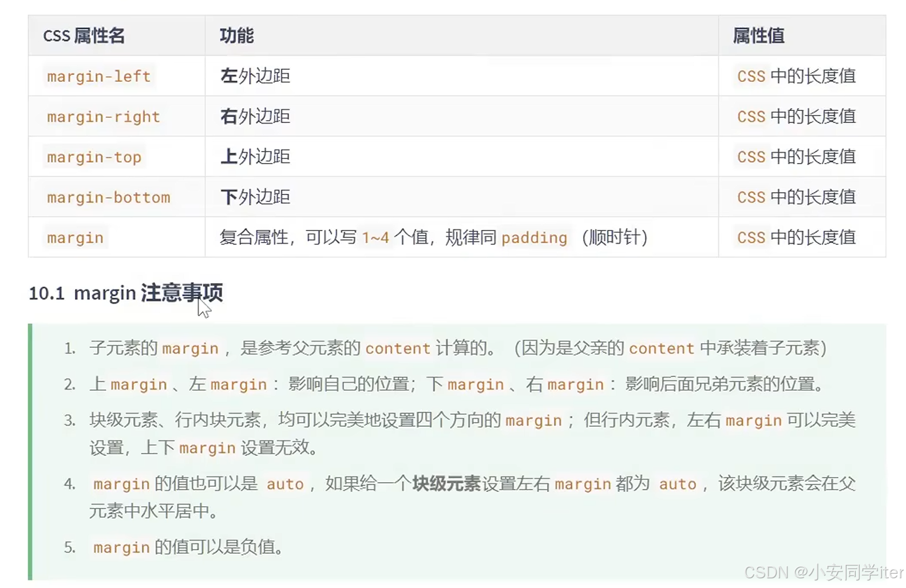This screenshot has height=588, width=906.
Task: Click the 'padding' code word in table
Action: point(534,237)
